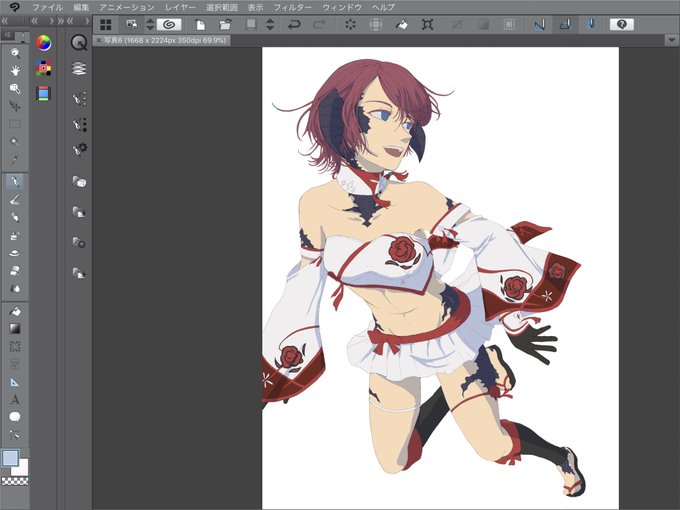Screen dimensions: 680x510
Task: Open the Help question mark button
Action: 622,25
